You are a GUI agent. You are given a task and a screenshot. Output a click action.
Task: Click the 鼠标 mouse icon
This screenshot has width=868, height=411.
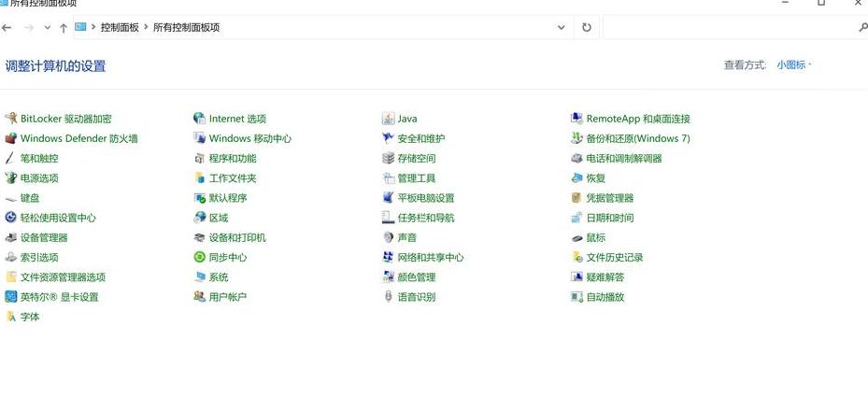point(576,237)
